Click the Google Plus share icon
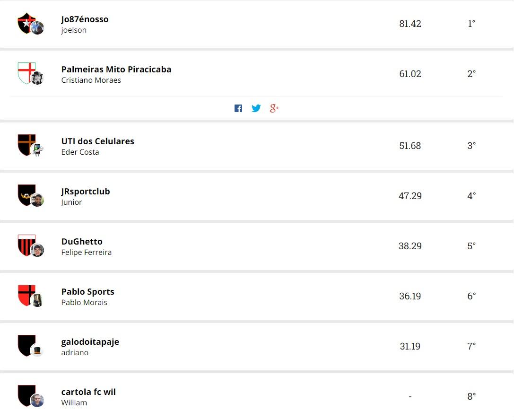Screen dimensions: 514x420 (x=274, y=108)
